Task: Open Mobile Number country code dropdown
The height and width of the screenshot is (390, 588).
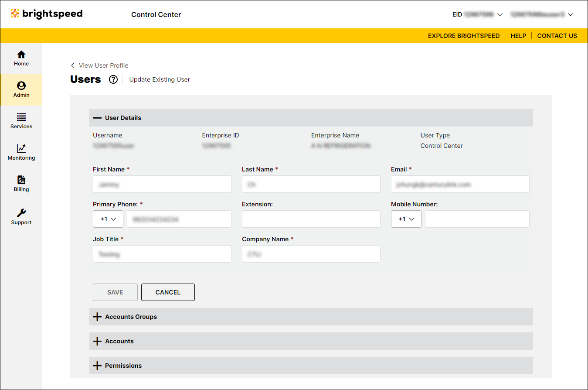Action: [x=406, y=219]
